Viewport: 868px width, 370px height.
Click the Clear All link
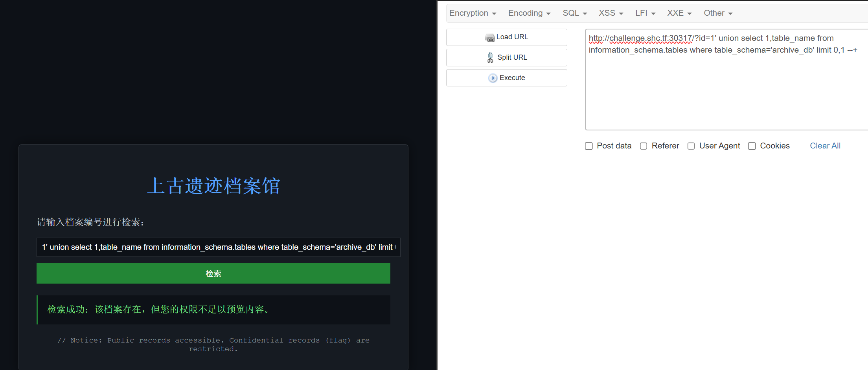pos(825,146)
